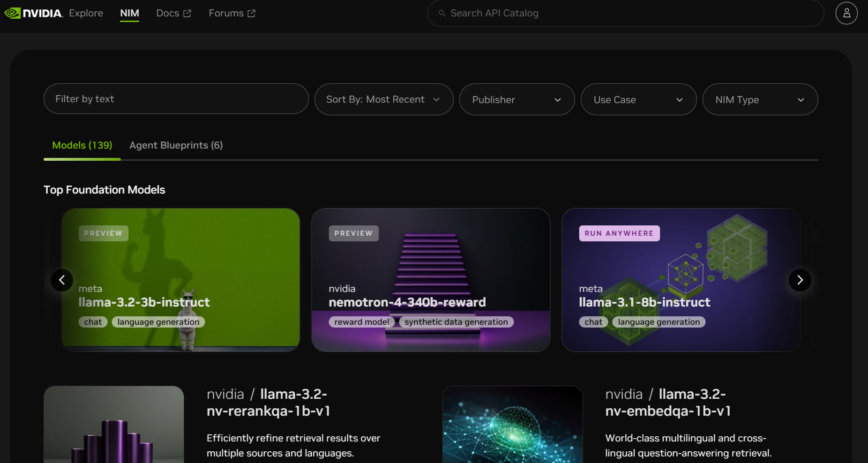Expand the Publisher dropdown

(x=517, y=99)
